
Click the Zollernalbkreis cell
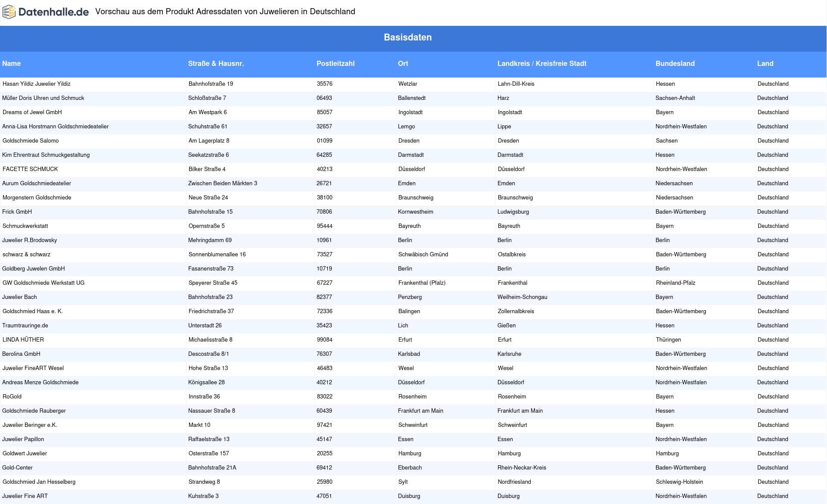click(516, 311)
